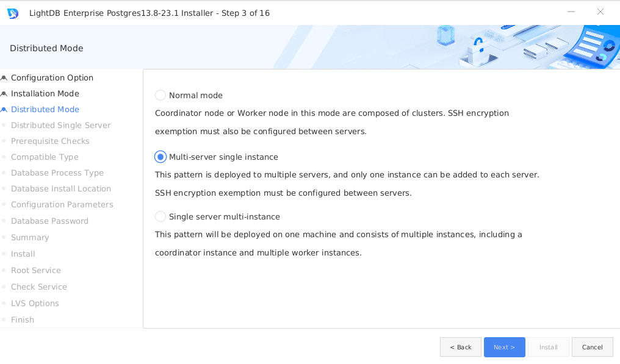The height and width of the screenshot is (364, 620).
Task: Click Database Password step
Action: (50, 221)
